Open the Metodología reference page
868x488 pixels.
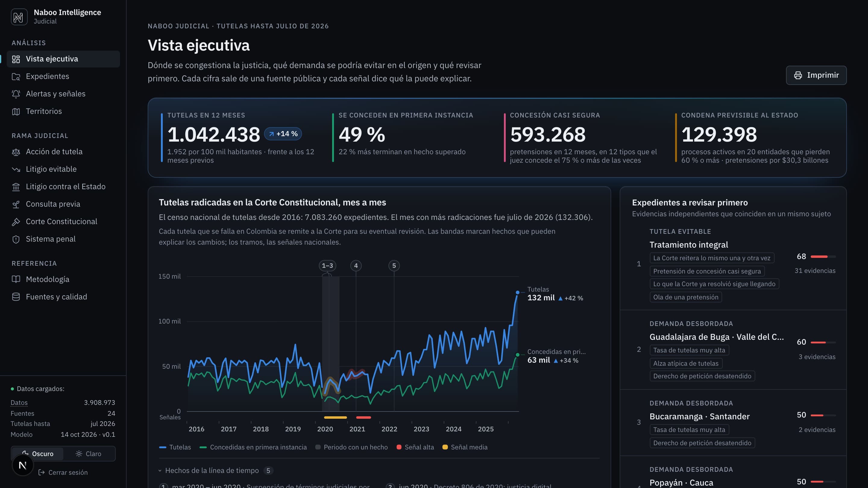(63, 279)
